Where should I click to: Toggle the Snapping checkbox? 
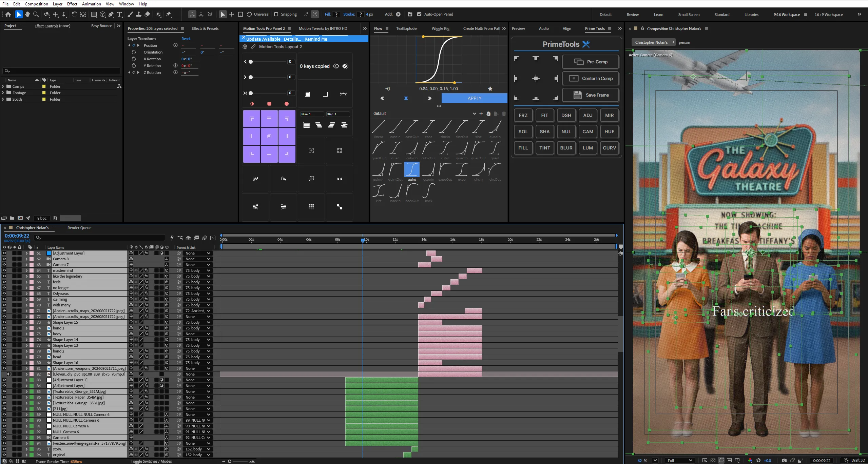[276, 14]
